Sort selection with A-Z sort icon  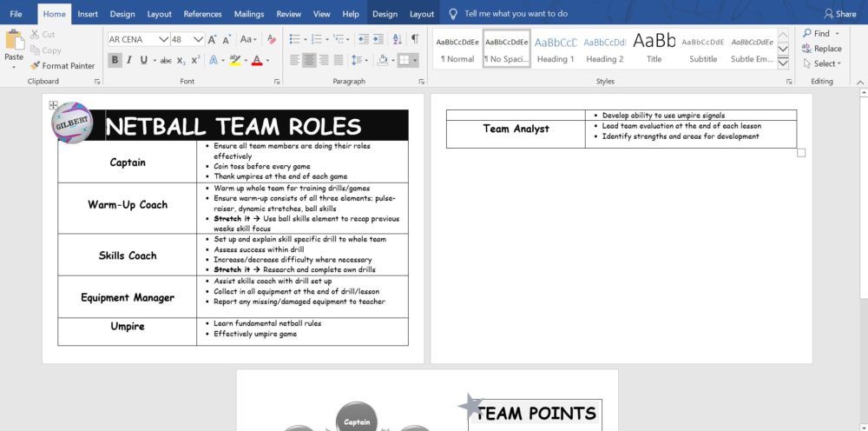(x=397, y=39)
